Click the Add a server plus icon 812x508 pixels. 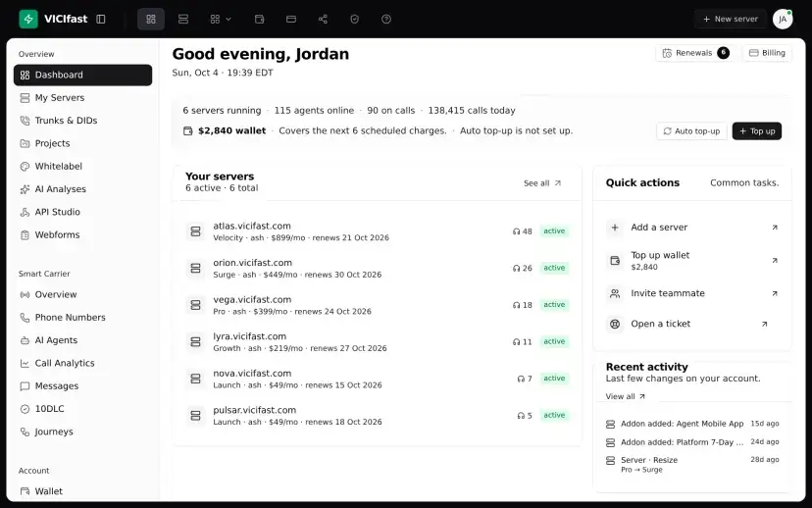(615, 228)
